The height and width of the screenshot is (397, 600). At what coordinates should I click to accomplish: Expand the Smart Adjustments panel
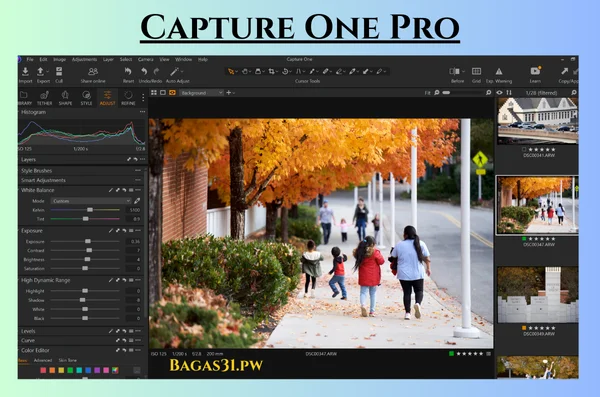pyautogui.click(x=43, y=180)
